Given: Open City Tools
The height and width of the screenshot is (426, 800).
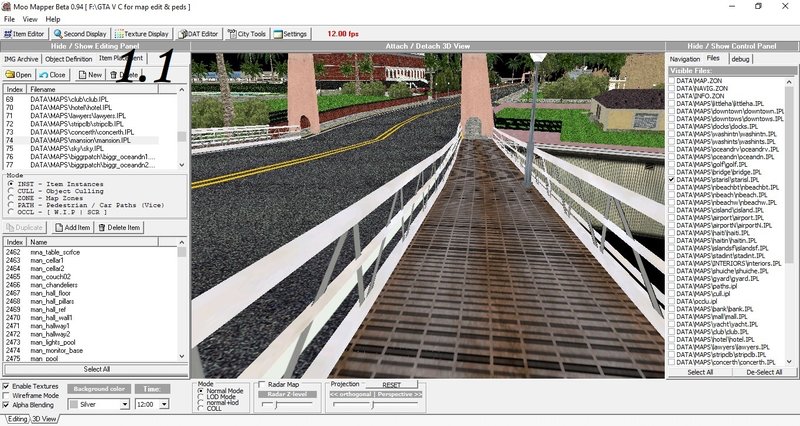Looking at the screenshot, I should pyautogui.click(x=247, y=34).
